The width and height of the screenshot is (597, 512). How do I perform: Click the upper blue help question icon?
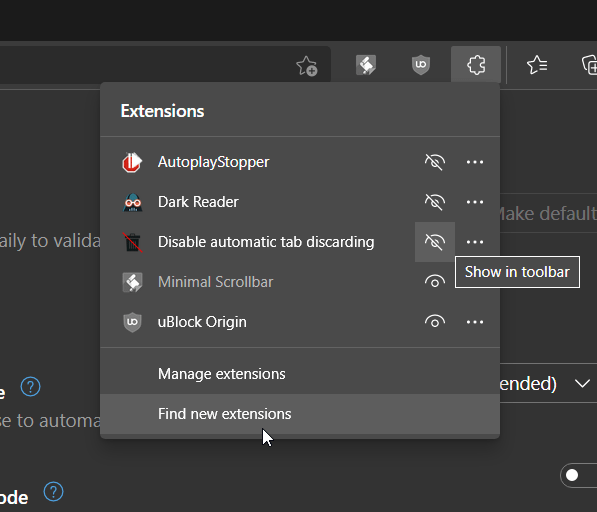(x=30, y=387)
